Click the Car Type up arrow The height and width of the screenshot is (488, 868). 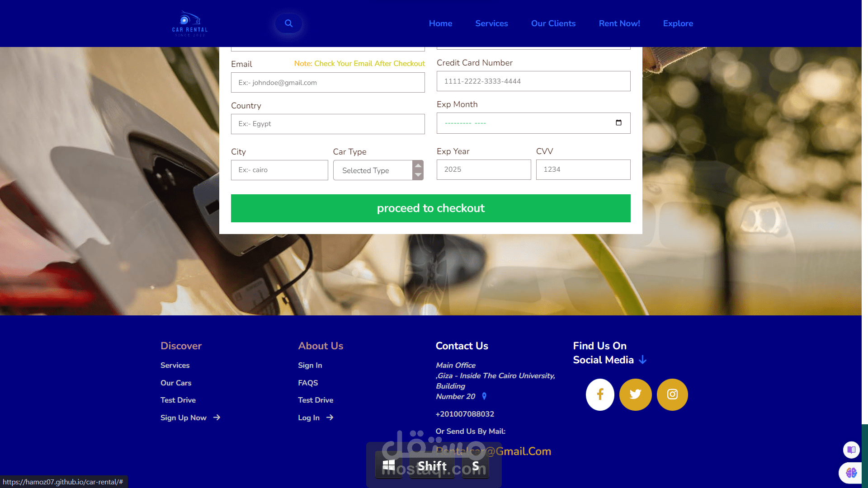point(418,165)
